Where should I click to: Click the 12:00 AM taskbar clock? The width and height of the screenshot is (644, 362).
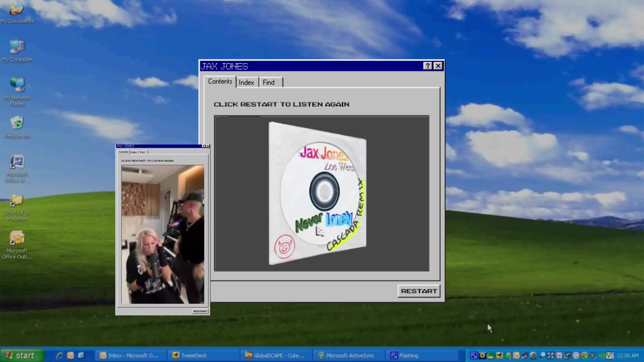point(628,355)
